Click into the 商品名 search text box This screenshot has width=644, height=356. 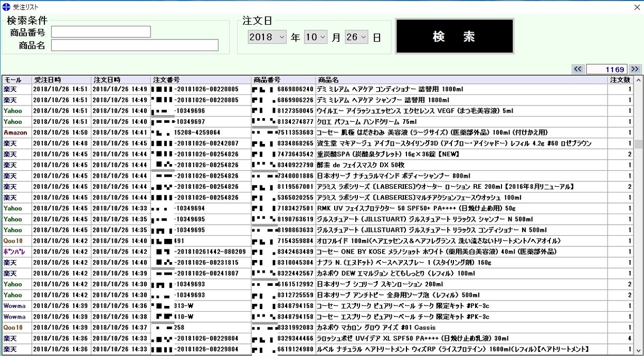click(x=135, y=45)
